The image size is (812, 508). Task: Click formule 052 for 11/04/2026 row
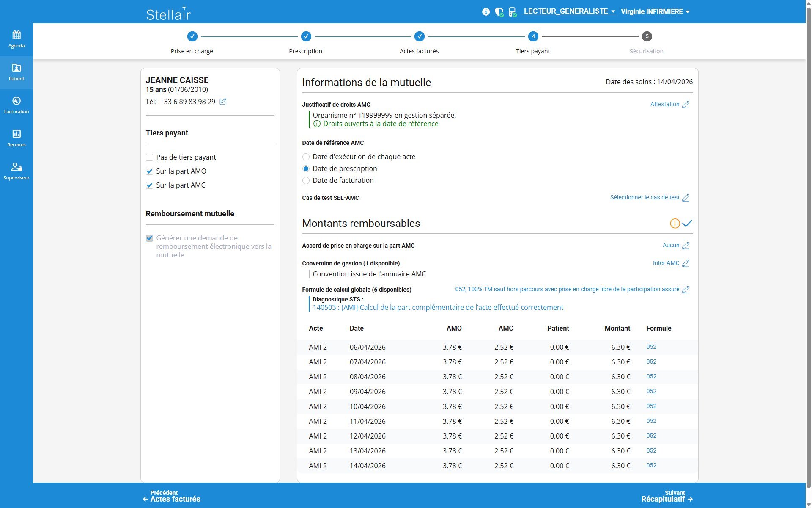click(x=651, y=421)
